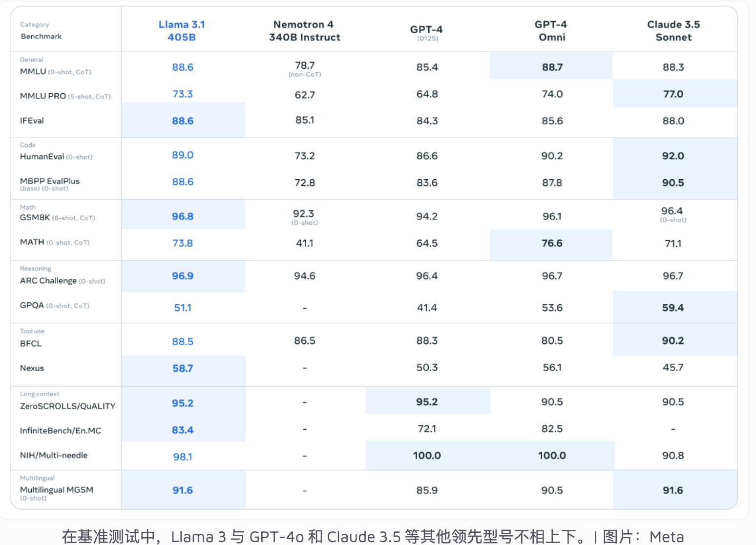Image resolution: width=756 pixels, height=545 pixels.
Task: Click the Llama 3.1 MMLU PRO score 73.3
Action: tap(183, 94)
